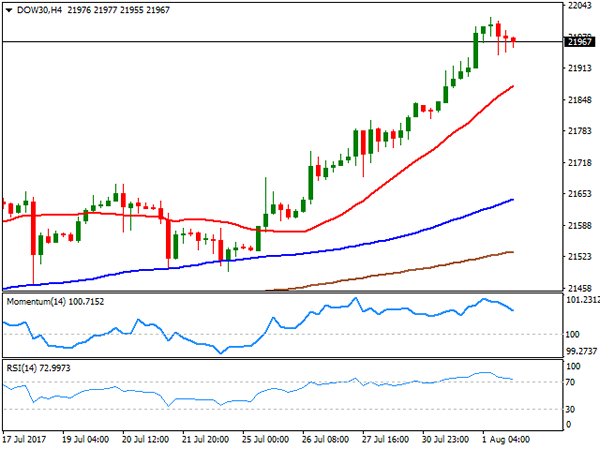This screenshot has height=450, width=600.
Task: Click the 27 Jul 16:00 time label
Action: (385, 439)
